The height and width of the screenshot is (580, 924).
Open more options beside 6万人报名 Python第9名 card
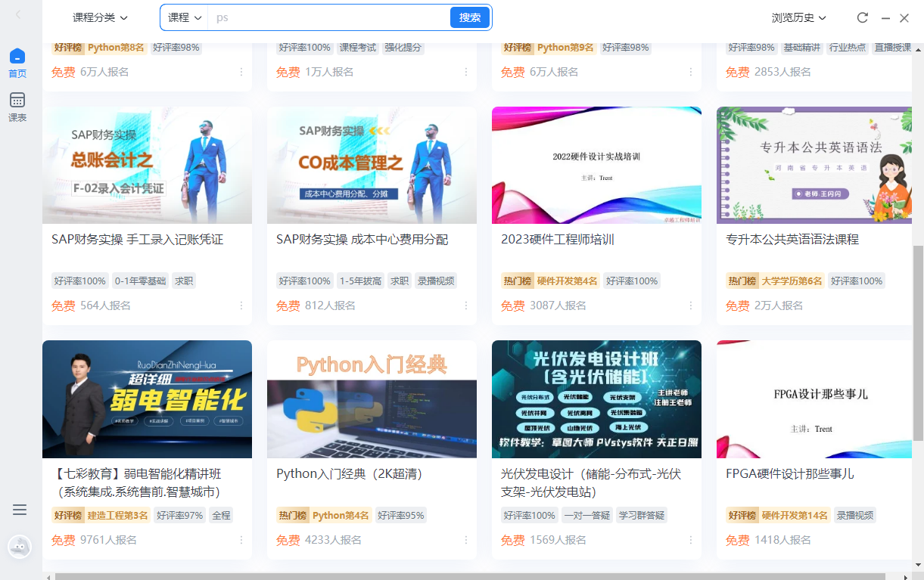click(x=691, y=72)
